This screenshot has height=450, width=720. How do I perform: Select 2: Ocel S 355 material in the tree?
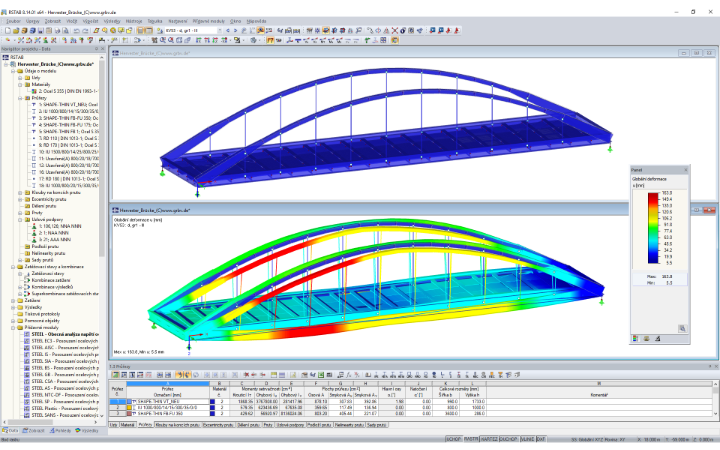point(68,91)
